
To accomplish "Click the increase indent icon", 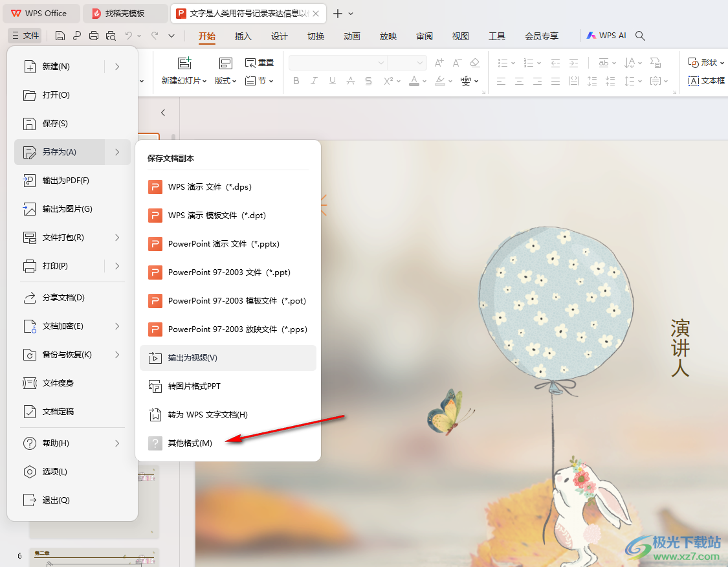I will (574, 63).
